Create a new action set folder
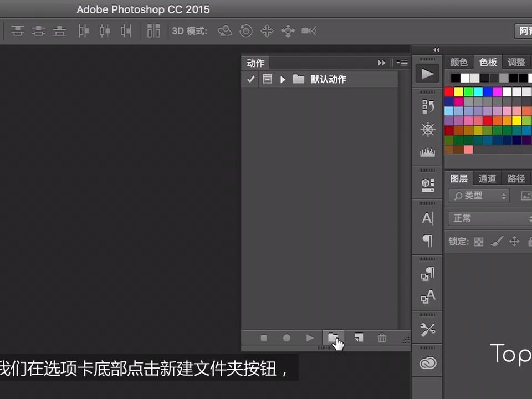The image size is (532, 399). 334,338
